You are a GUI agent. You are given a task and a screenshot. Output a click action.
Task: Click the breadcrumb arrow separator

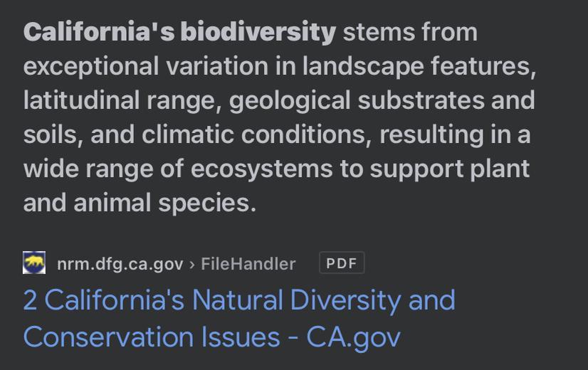pyautogui.click(x=191, y=264)
